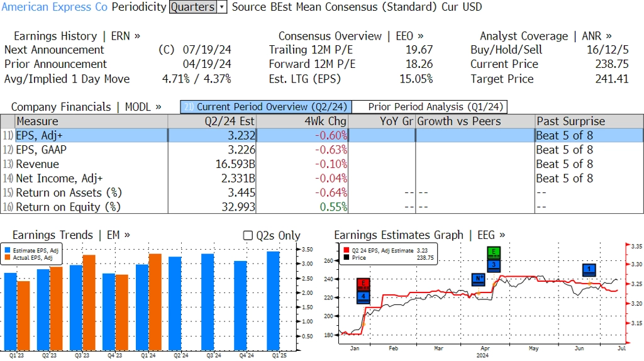
Task: Select the EPS, GAAP row
Action: 321,150
